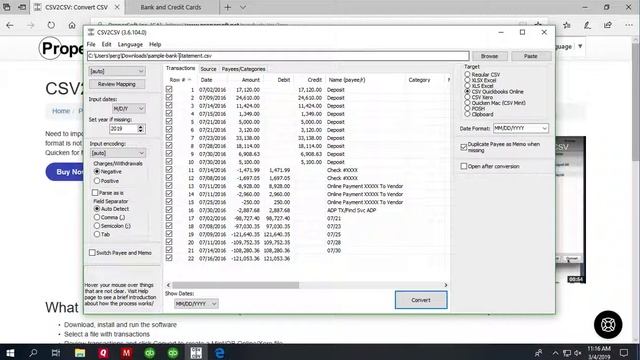The width and height of the screenshot is (640, 360).
Task: Open Task View in the taskbar
Action: [56, 353]
